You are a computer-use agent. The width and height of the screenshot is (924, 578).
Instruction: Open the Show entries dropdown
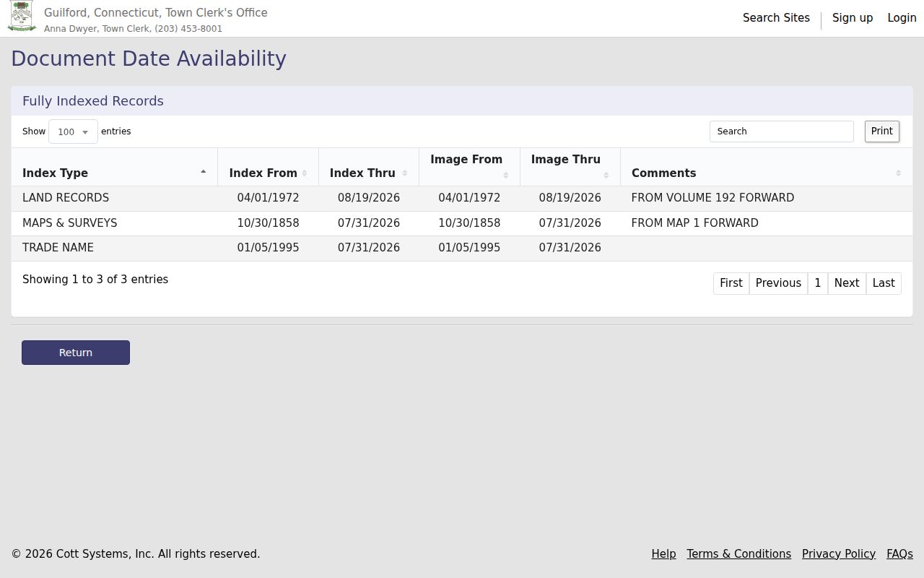[x=73, y=131]
